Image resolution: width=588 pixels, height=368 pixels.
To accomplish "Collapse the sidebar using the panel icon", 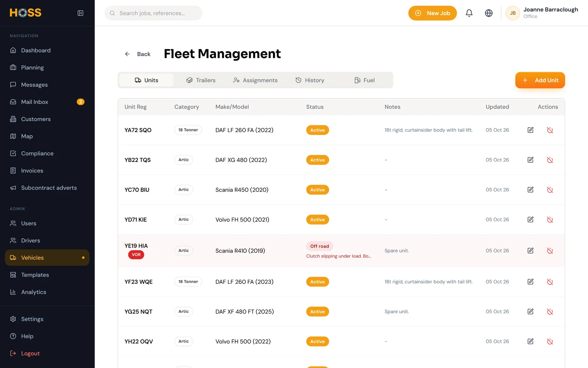I will click(x=80, y=13).
